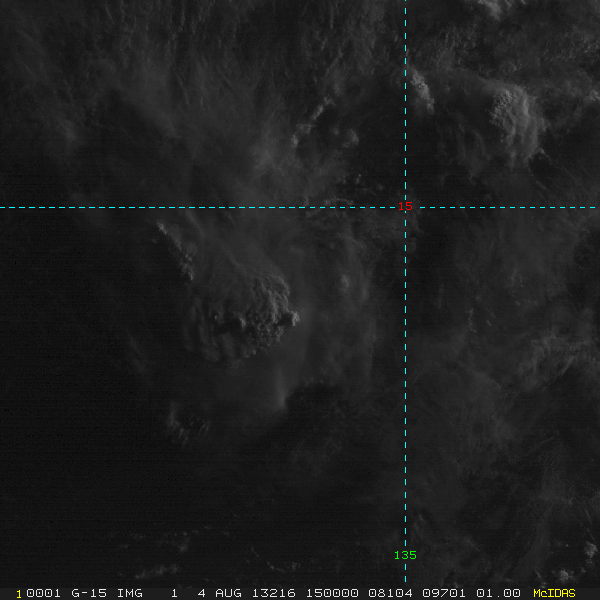Image resolution: width=600 pixels, height=600 pixels.
Task: Click the red 15 latitude label
Action: [406, 206]
